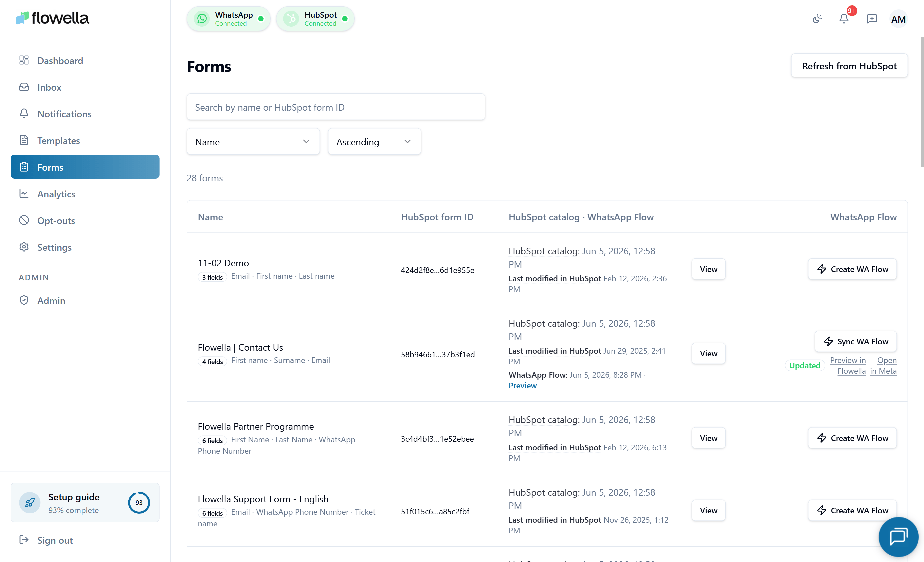Go to Inbox in sidebar
924x562 pixels.
(85, 87)
